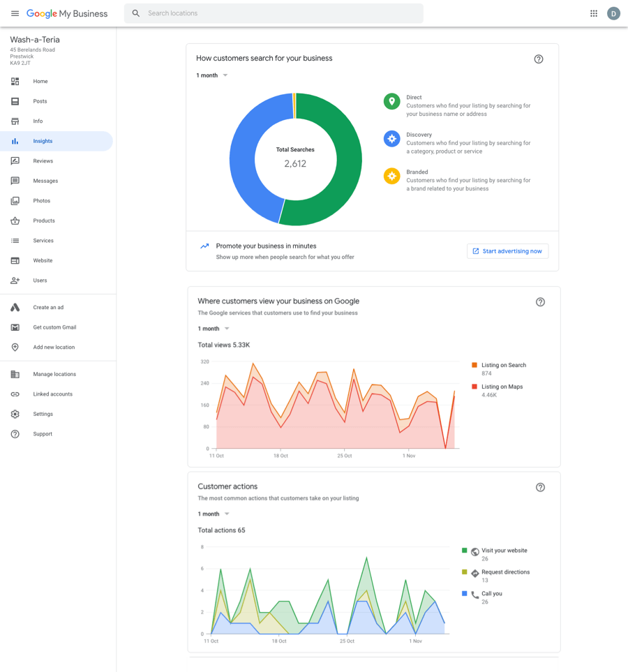Expand the 1 month dropdown for searches

(x=212, y=75)
